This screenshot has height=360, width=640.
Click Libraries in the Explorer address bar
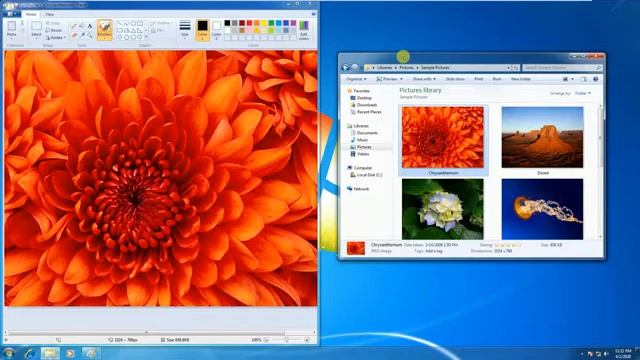384,68
